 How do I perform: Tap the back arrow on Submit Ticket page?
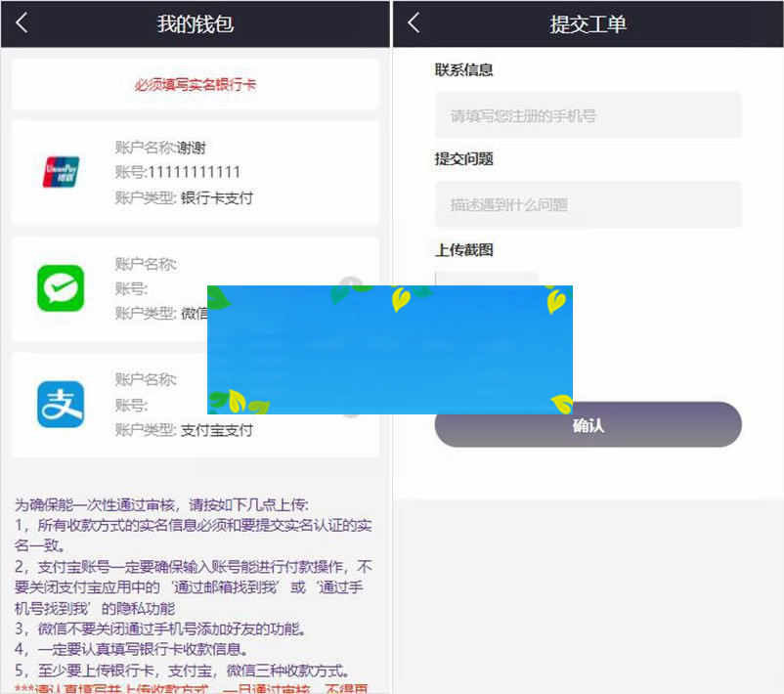(x=412, y=23)
